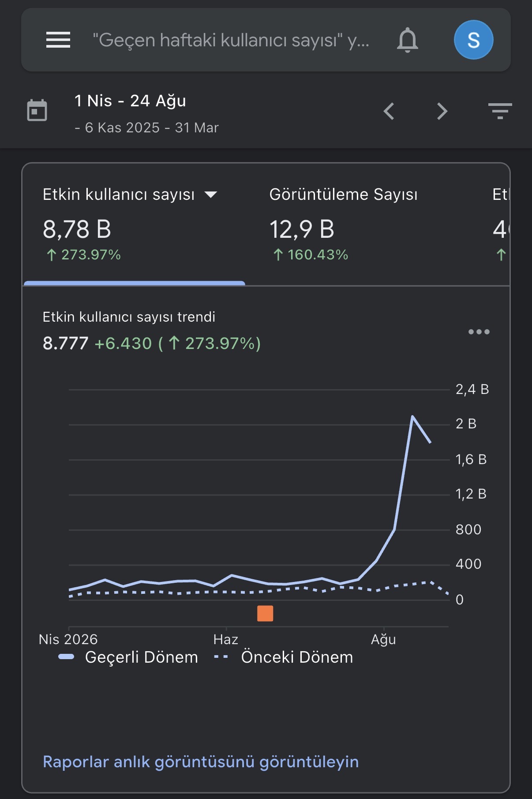Screen dimensions: 532x799
Task: Click the search field with "Geçen haftaki kullanıcı sayısı"
Action: (231, 40)
